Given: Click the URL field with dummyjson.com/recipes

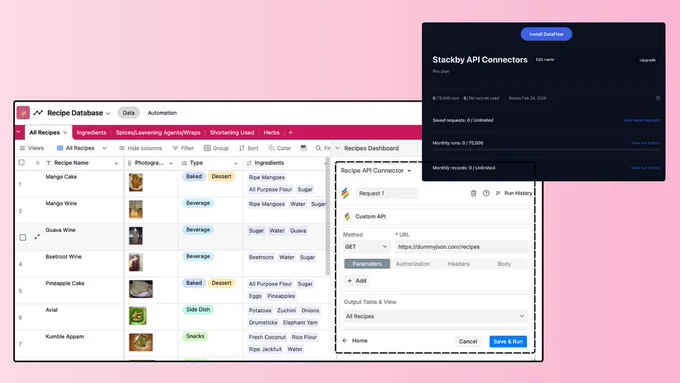Looking at the screenshot, I should (461, 246).
